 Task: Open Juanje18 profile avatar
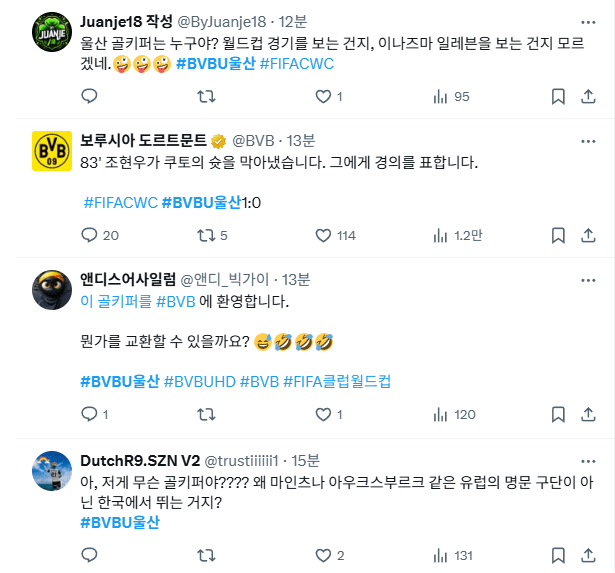pos(52,32)
